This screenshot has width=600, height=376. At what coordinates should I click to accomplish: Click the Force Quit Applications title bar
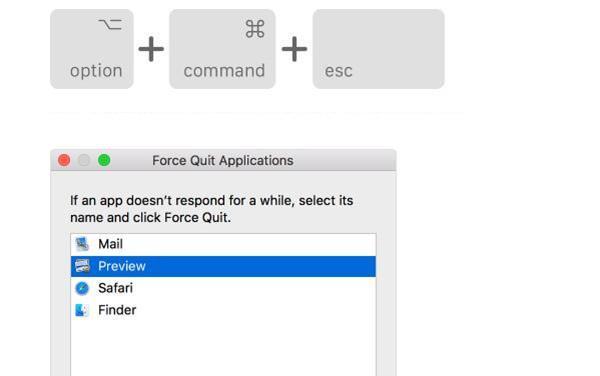tap(223, 160)
